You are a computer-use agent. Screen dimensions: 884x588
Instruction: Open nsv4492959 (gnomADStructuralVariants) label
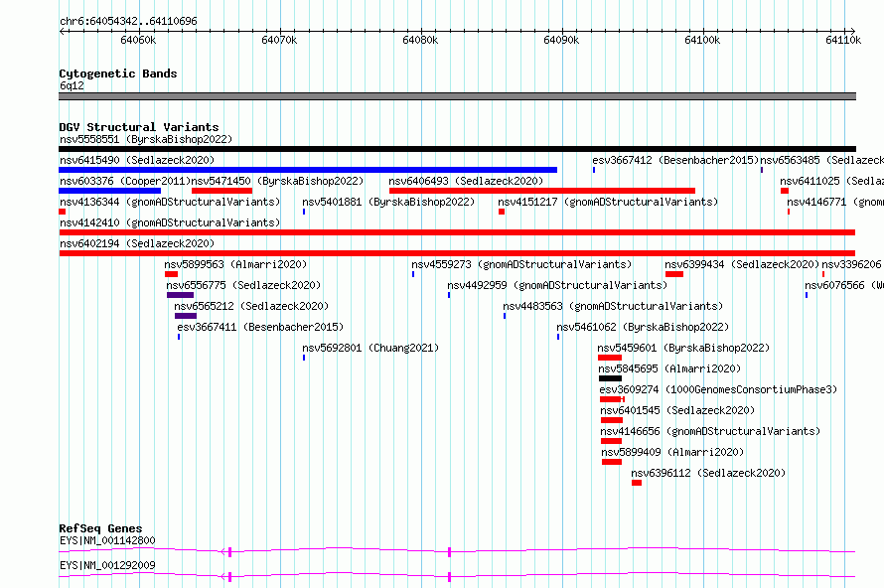pyautogui.click(x=557, y=285)
